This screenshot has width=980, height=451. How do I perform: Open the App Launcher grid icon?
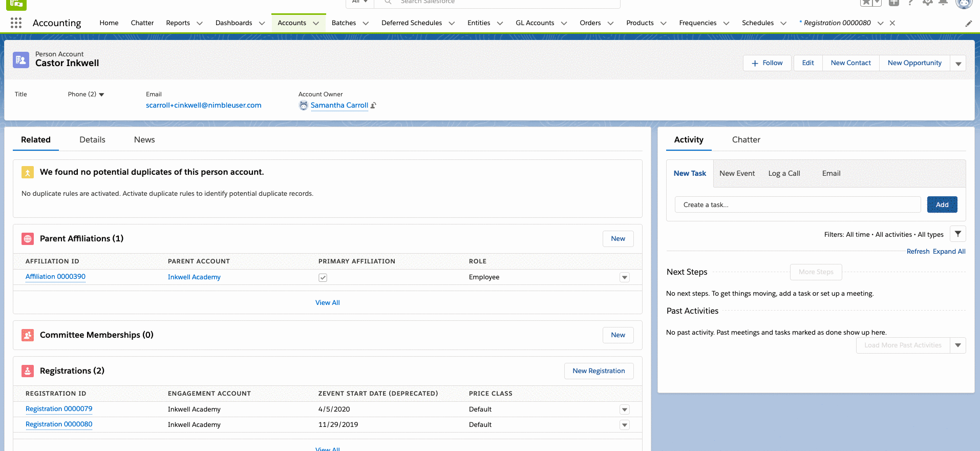point(16,23)
